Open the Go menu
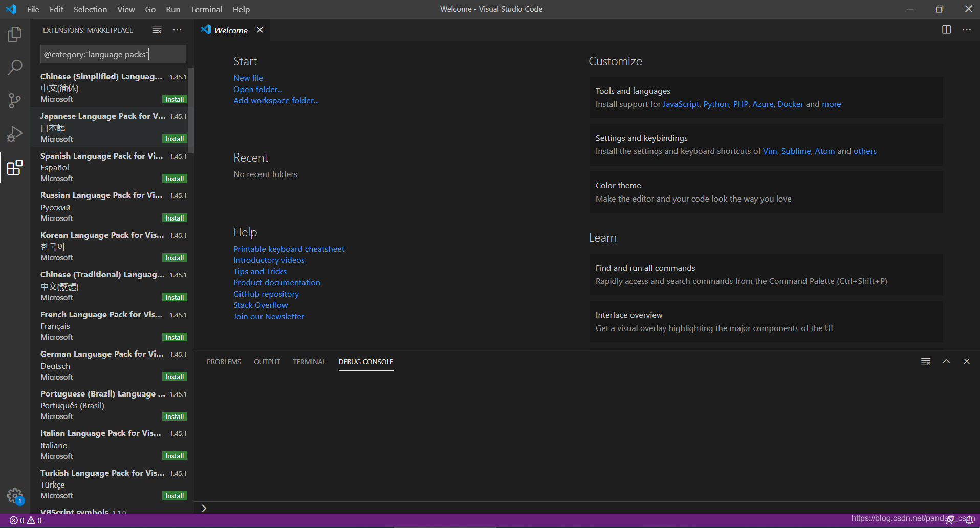Viewport: 980px width, 528px height. click(x=150, y=9)
